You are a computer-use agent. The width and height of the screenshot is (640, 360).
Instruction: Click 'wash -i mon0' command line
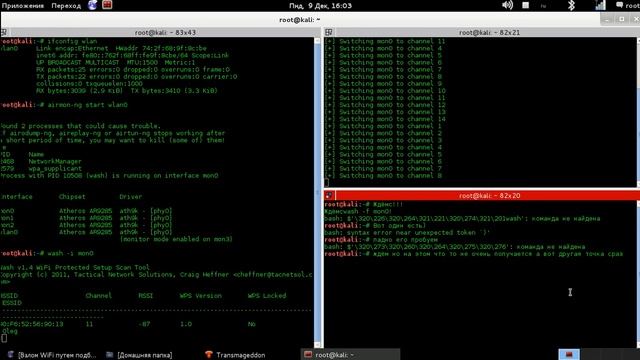coord(70,253)
